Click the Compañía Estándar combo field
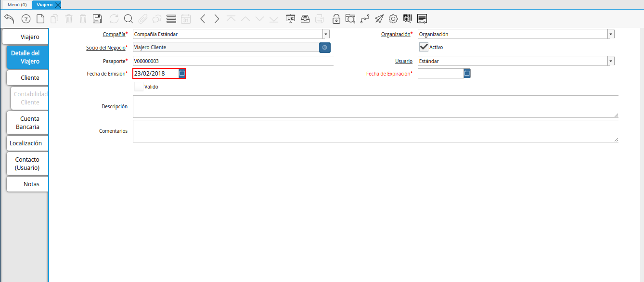 click(x=228, y=34)
